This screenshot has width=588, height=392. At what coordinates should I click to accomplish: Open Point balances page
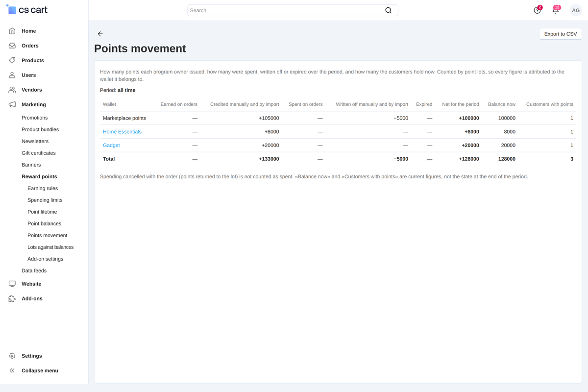point(45,223)
